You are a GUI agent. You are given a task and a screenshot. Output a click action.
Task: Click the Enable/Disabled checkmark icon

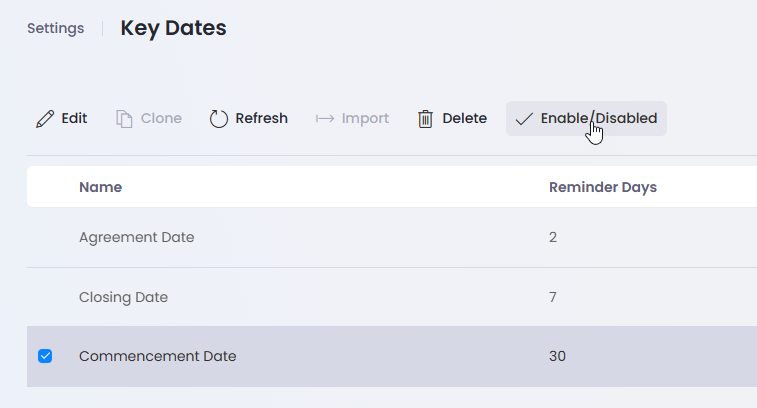pyautogui.click(x=524, y=119)
